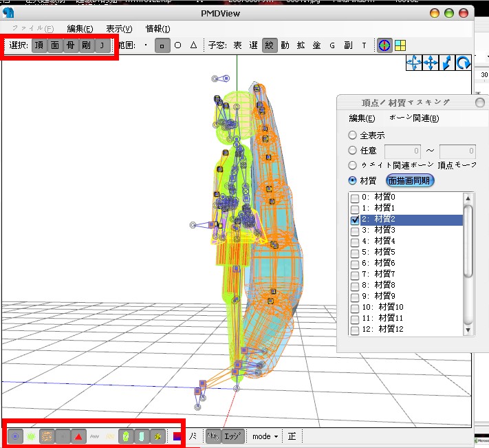489x448 pixels.
Task: Open the 情報(I) menu
Action: pos(157,29)
